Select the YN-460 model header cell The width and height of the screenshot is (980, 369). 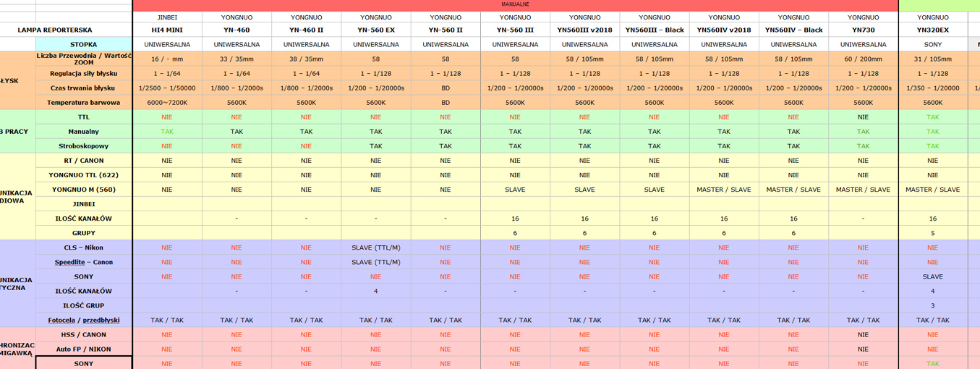tap(237, 30)
